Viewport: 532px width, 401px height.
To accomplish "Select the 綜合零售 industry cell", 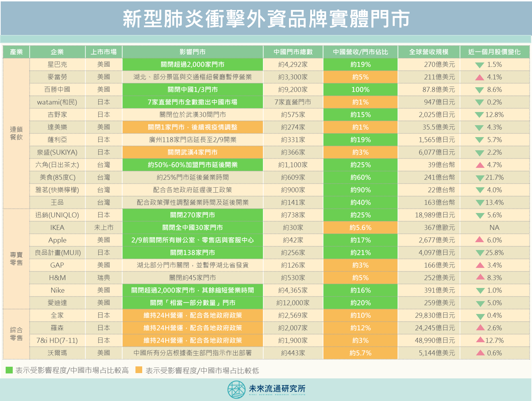I will tap(16, 334).
